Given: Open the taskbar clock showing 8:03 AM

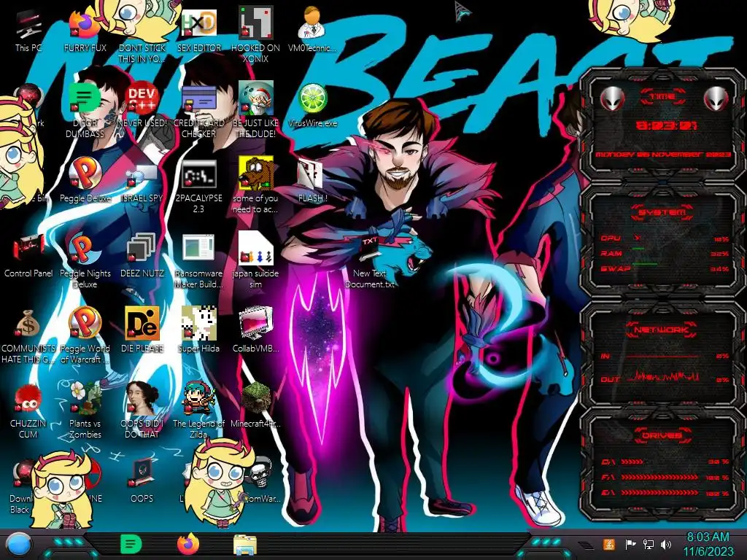Looking at the screenshot, I should point(708,544).
